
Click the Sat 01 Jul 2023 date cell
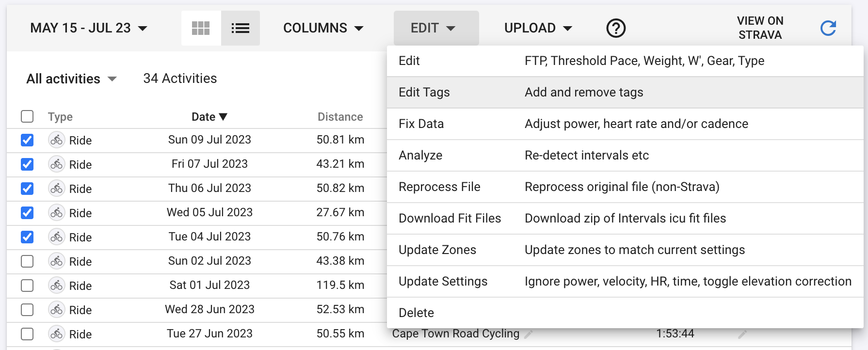tap(209, 285)
